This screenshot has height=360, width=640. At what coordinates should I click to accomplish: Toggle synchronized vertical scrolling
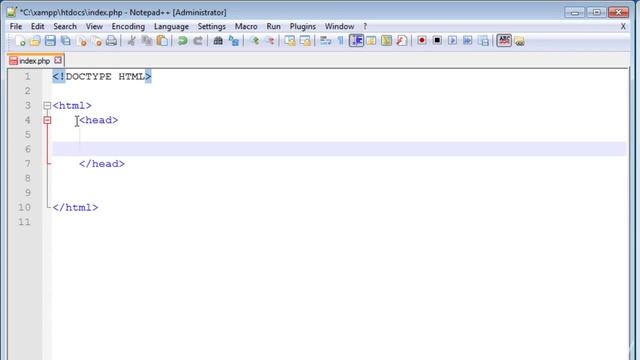(x=290, y=41)
